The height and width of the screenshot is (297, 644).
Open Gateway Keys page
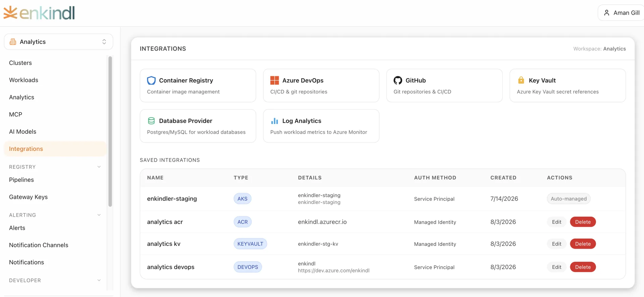[x=28, y=197]
